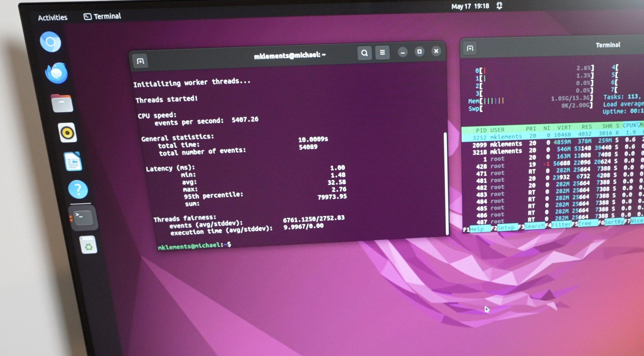The image size is (644, 356).
Task: Launch Chromium from the dock
Action: point(50,42)
